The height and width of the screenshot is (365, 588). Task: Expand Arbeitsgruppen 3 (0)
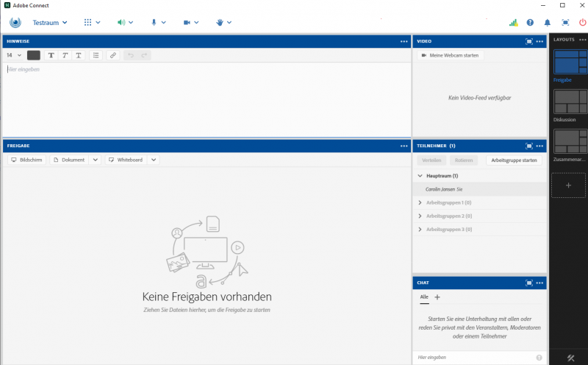(420, 230)
